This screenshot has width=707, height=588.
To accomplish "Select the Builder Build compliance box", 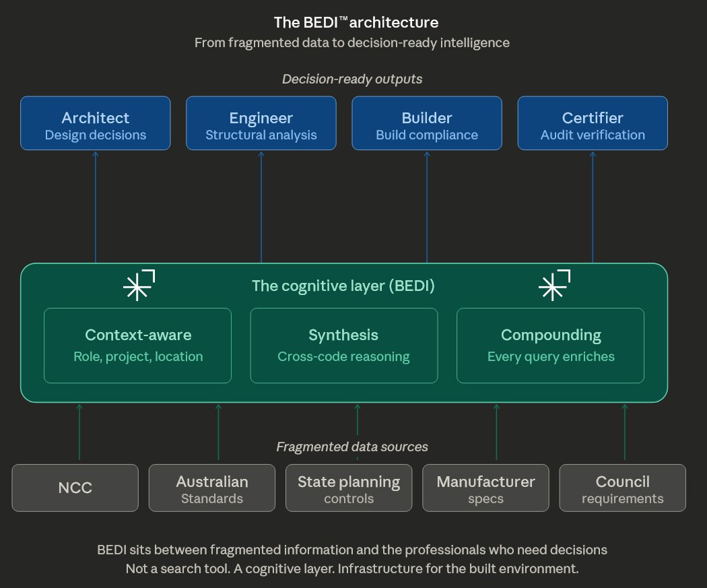I will [427, 123].
